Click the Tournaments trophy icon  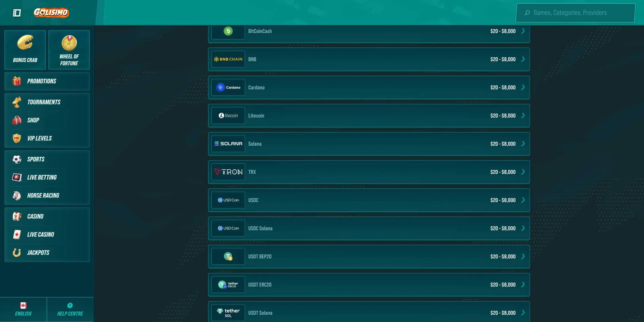click(x=17, y=102)
